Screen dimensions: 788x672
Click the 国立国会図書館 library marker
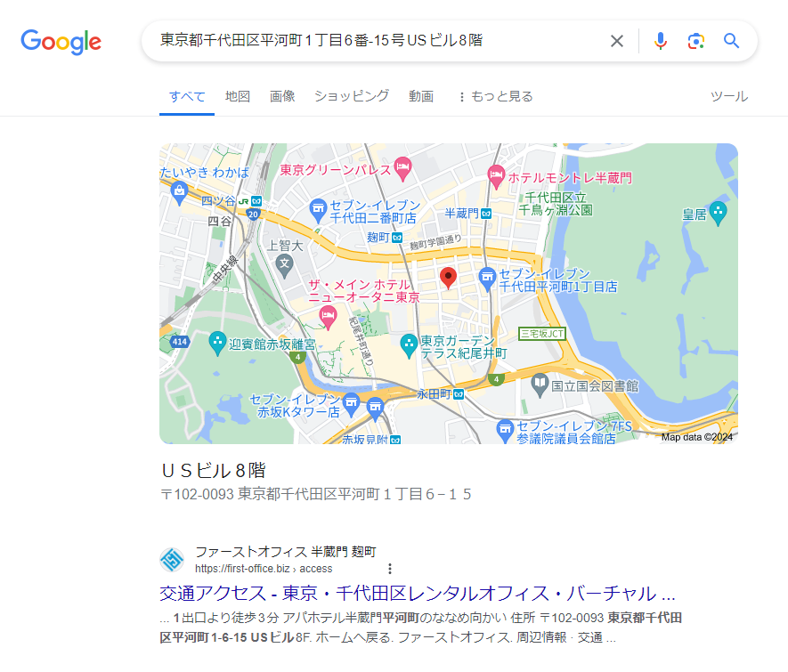coord(540,385)
